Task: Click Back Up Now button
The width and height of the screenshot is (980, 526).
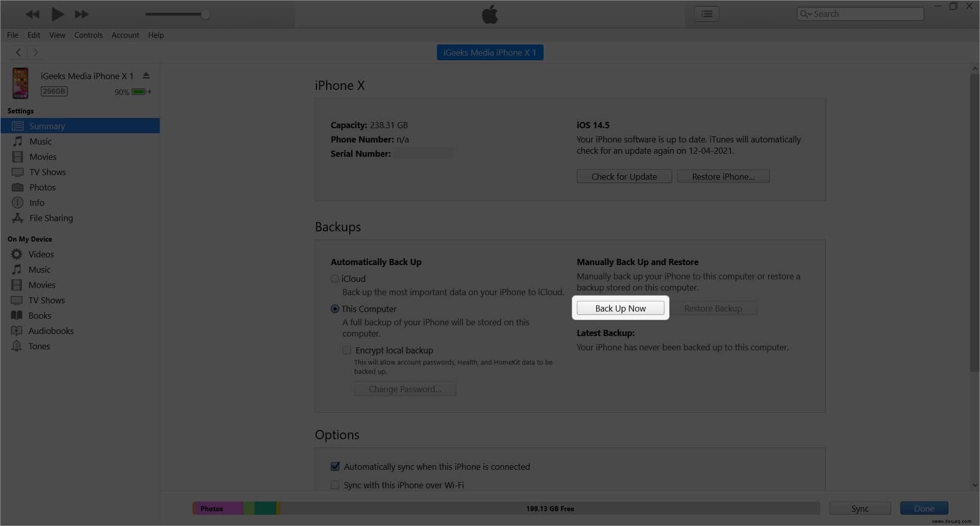Action: 620,308
